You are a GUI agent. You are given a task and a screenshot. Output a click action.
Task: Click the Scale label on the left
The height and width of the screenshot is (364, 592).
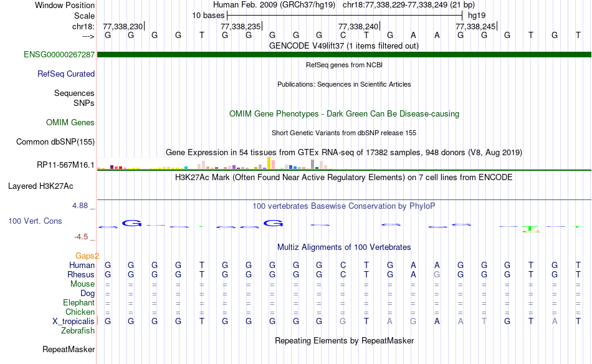coord(84,16)
